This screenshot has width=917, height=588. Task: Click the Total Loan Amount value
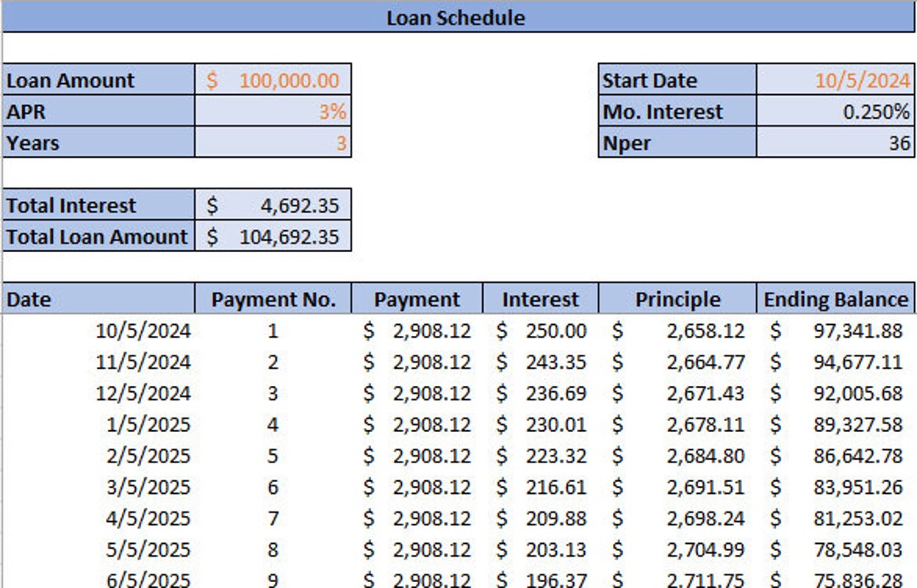(272, 237)
